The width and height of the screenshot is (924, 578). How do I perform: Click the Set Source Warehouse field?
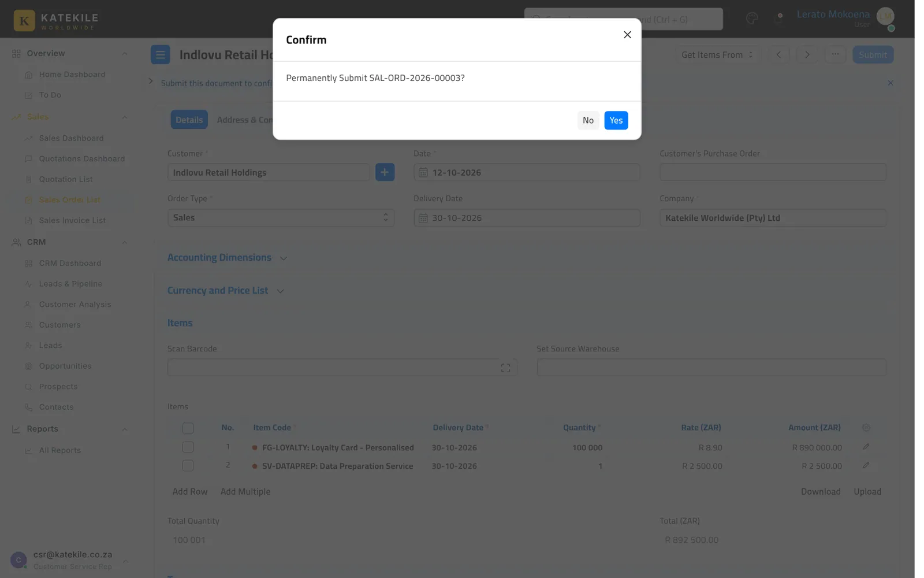(711, 368)
